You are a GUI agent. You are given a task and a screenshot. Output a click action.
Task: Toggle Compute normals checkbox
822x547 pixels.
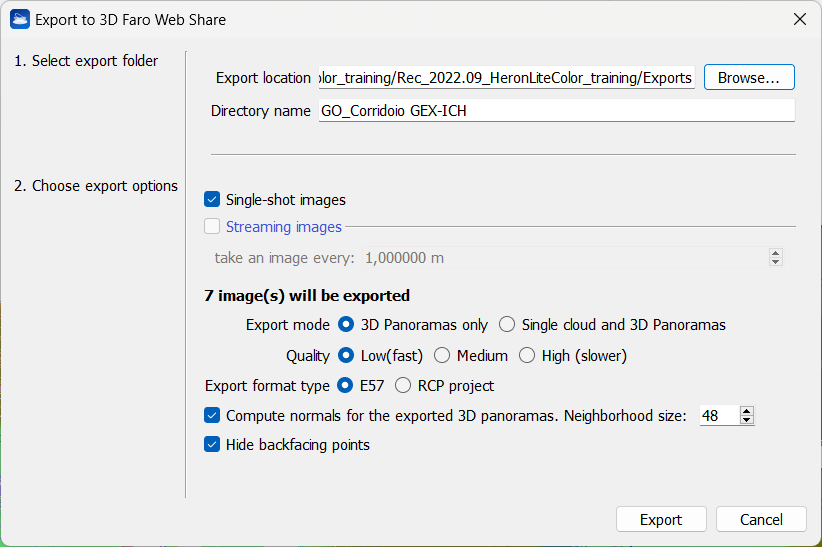tap(212, 415)
